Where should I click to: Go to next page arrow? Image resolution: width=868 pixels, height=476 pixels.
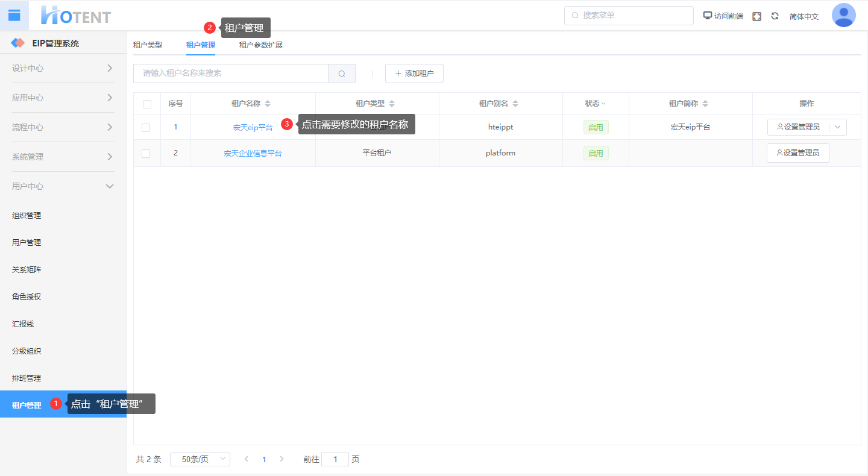pyautogui.click(x=281, y=459)
